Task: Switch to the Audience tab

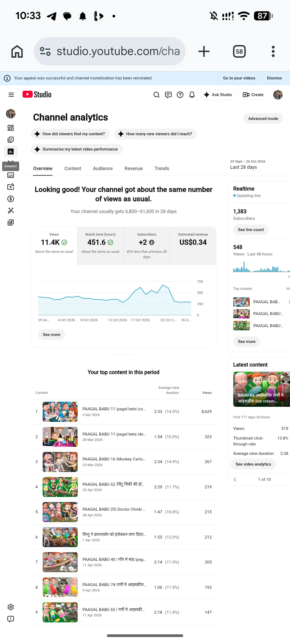Action: click(x=103, y=169)
